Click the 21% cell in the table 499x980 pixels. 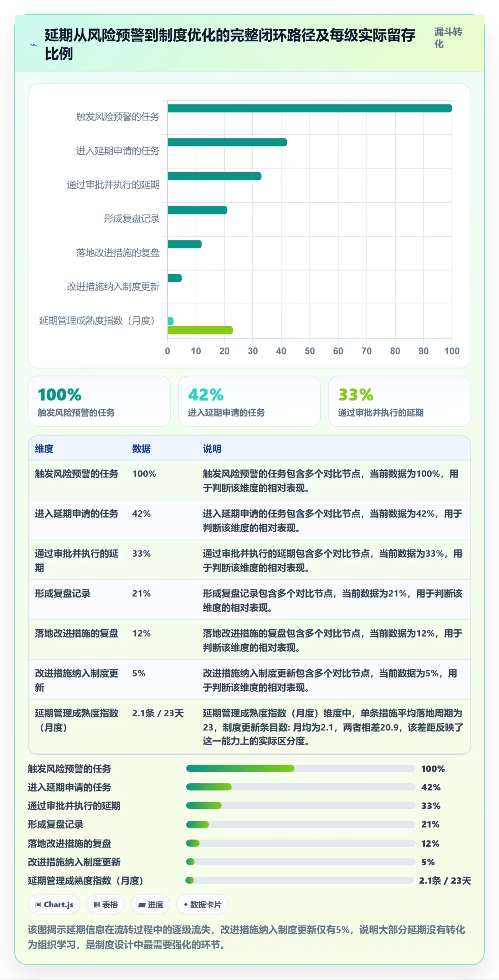[141, 593]
